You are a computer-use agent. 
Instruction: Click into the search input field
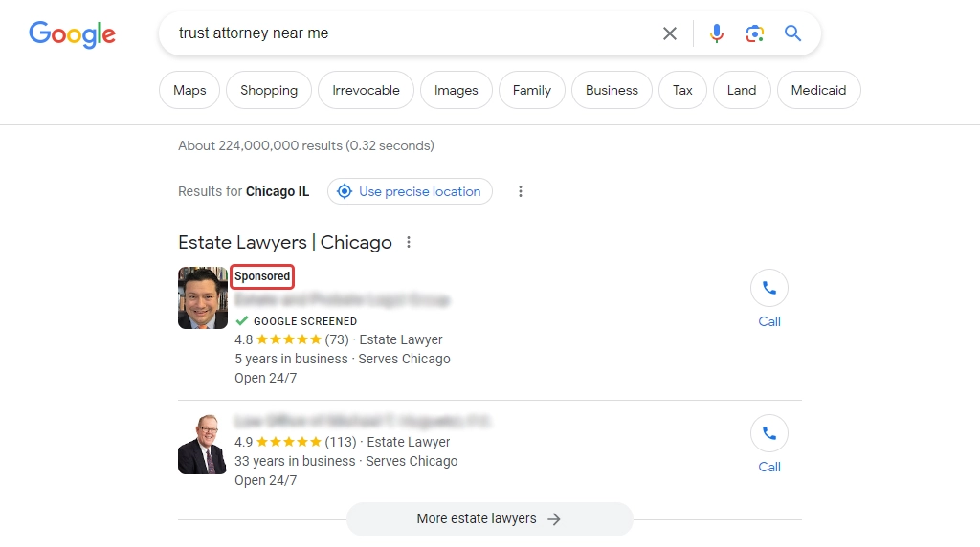tap(412, 33)
